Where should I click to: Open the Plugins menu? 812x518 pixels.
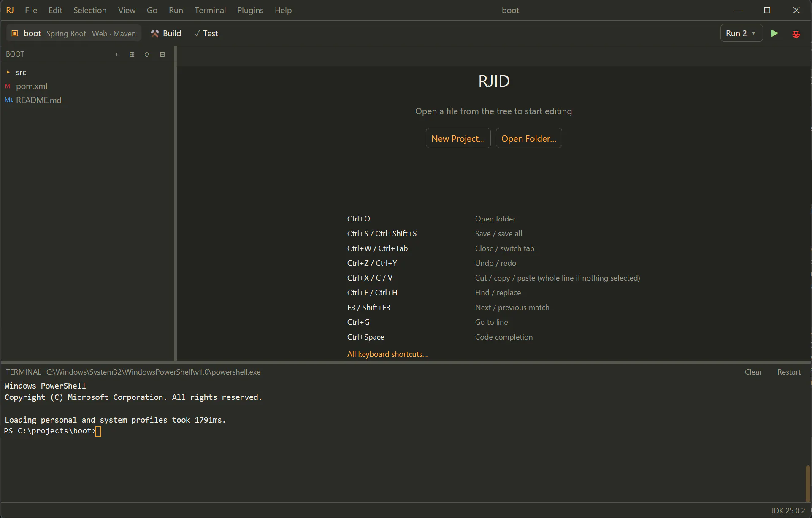250,10
